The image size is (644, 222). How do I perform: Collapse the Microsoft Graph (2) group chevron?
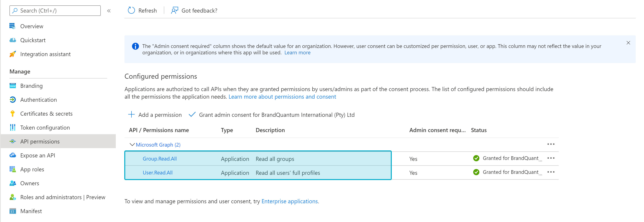(132, 145)
